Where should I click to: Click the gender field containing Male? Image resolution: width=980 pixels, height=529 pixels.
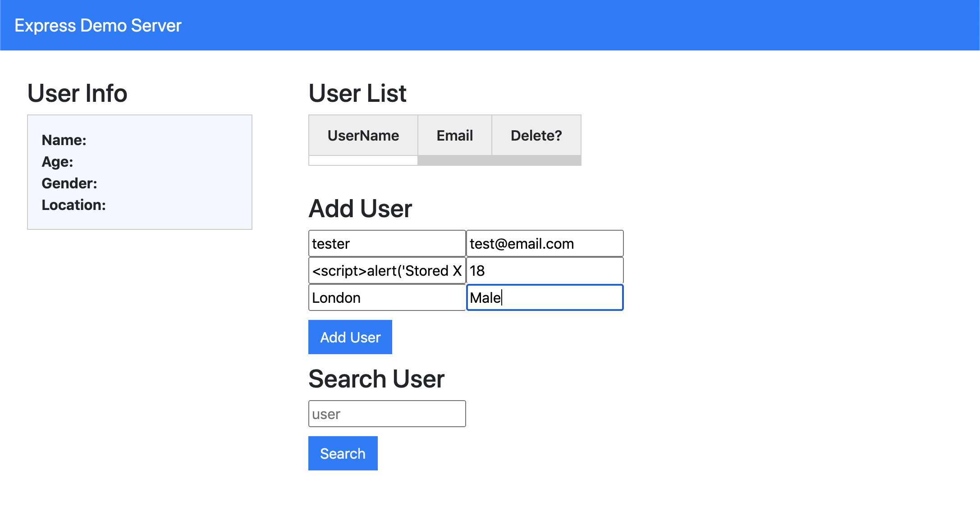click(545, 297)
